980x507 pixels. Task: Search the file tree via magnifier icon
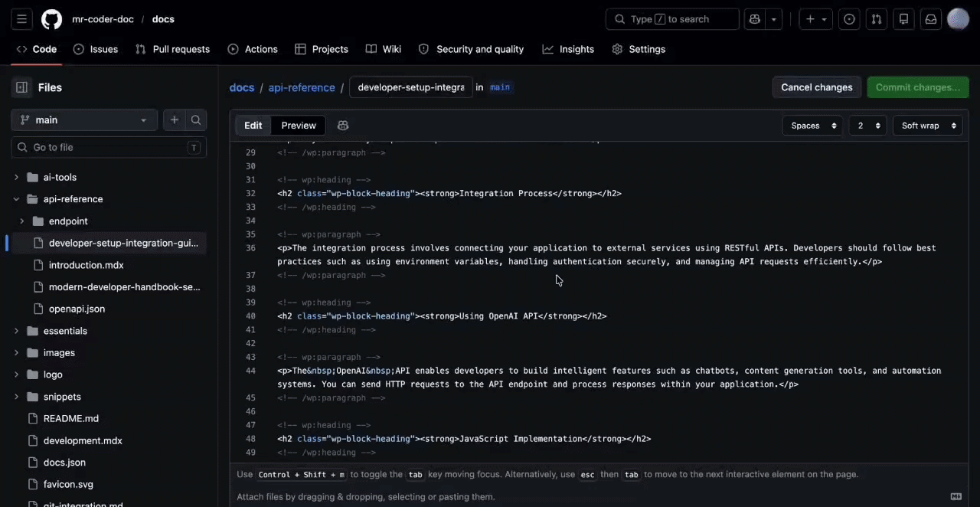(x=196, y=120)
